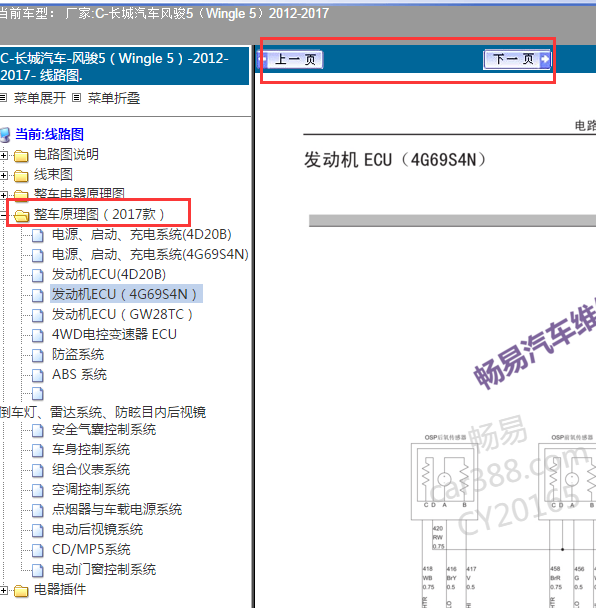Click document icon beside 电动门窗控制系统
The width and height of the screenshot is (596, 608).
38,570
